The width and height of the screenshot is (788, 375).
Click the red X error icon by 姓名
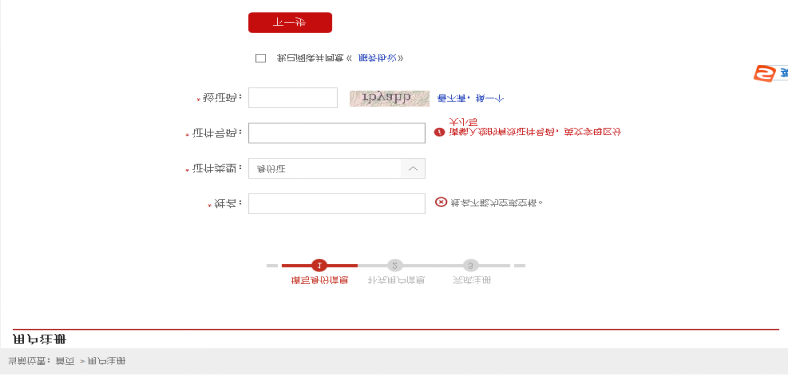441,202
